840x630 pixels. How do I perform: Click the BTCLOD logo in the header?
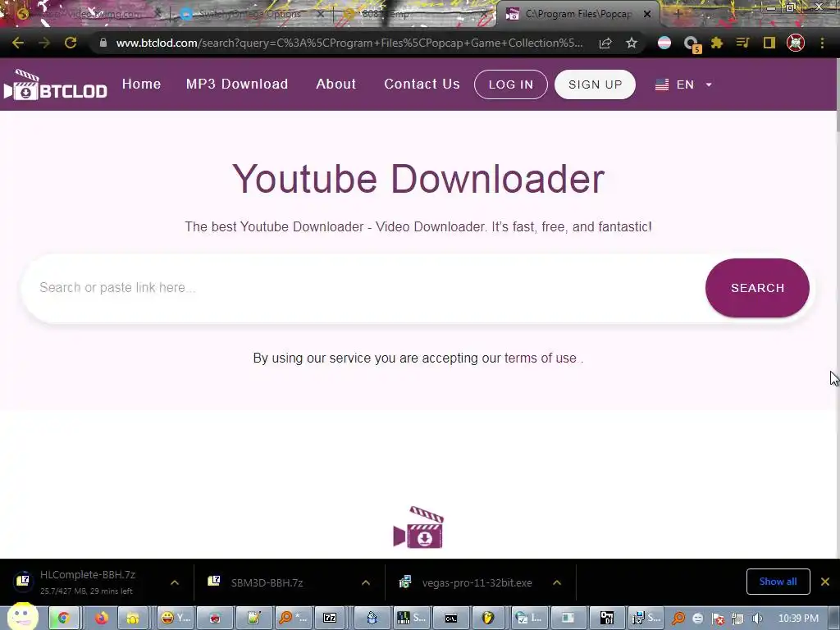click(55, 84)
